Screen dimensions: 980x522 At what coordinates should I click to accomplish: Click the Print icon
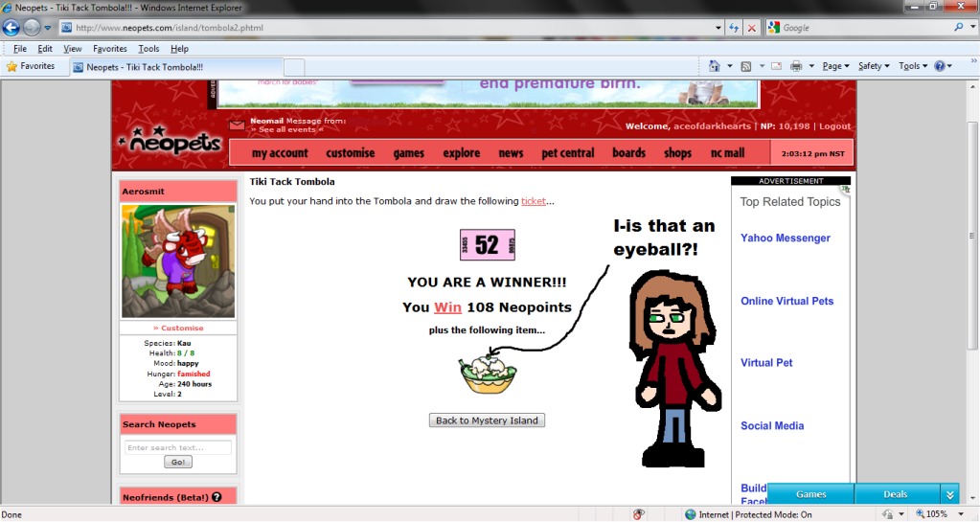point(796,66)
